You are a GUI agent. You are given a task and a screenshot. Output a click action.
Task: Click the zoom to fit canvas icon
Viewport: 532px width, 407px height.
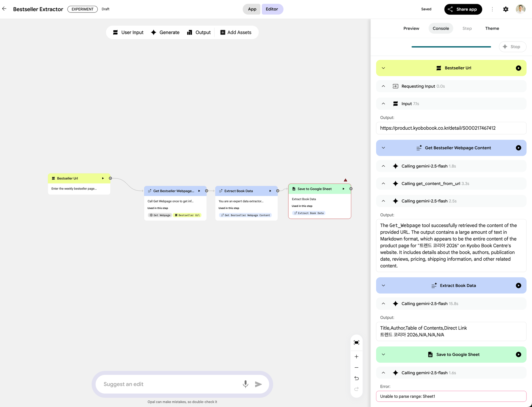[x=356, y=343]
